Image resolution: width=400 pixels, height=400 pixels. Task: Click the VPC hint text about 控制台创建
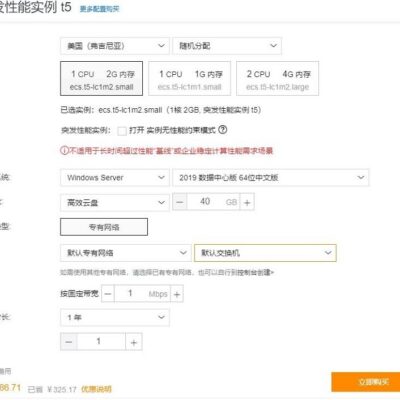(x=167, y=272)
